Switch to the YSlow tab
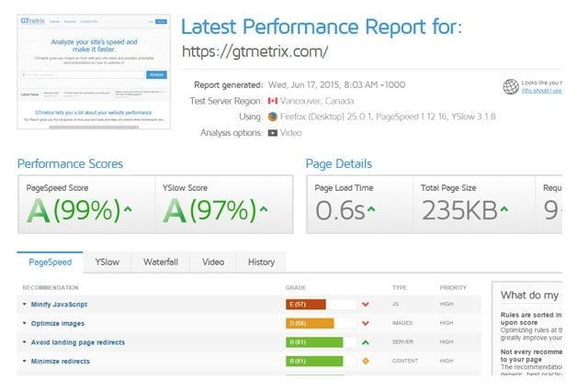This screenshot has height=391, width=588. point(107,263)
